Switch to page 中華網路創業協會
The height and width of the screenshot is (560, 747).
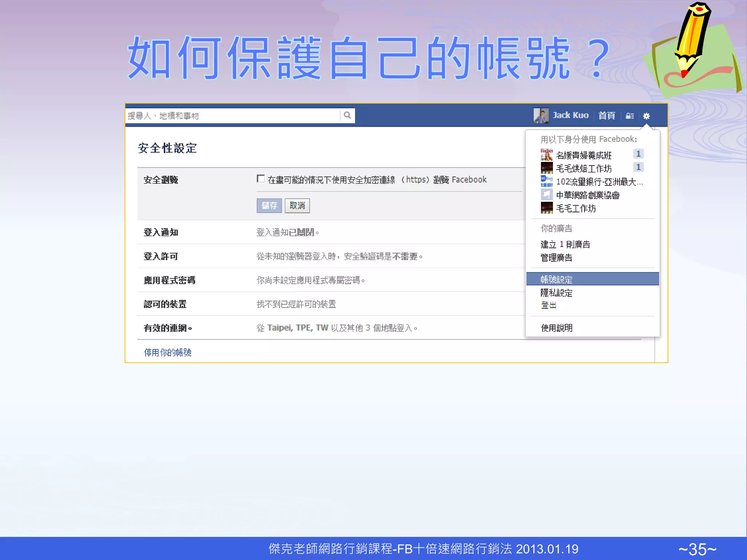(x=588, y=195)
